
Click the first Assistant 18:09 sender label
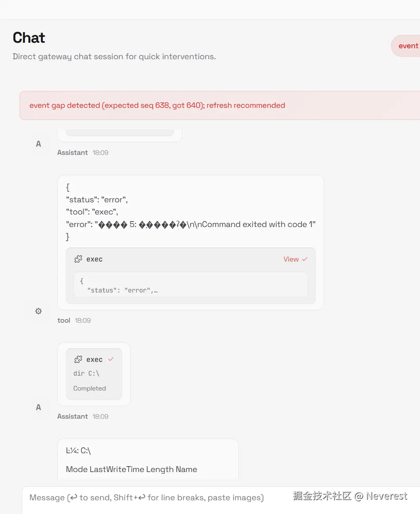tap(73, 153)
